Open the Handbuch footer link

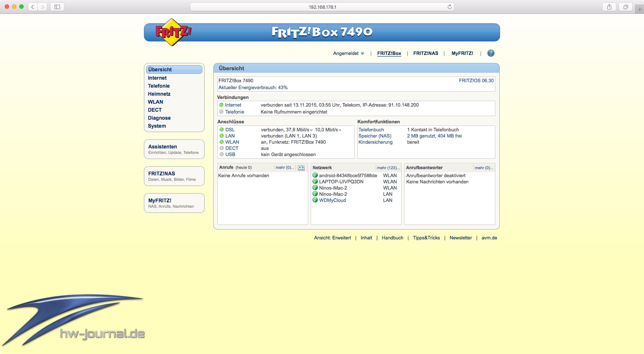[393, 238]
